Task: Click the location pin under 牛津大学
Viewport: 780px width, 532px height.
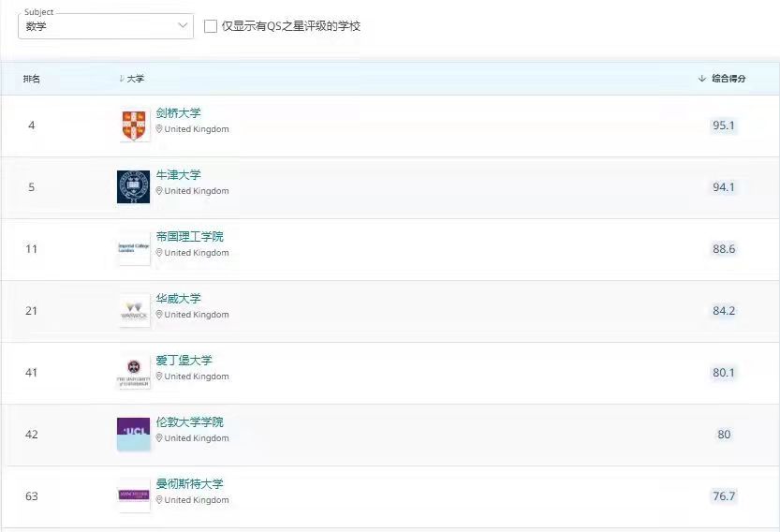Action: point(159,191)
